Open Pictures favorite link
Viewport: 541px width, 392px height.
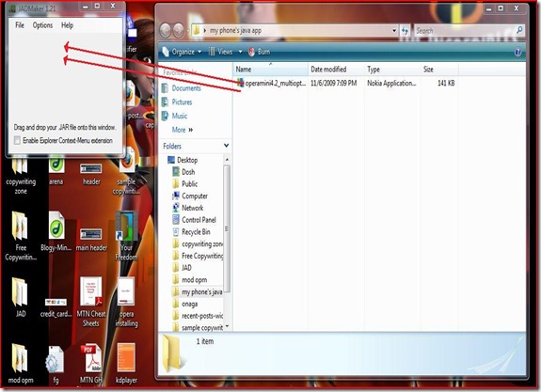(177, 102)
